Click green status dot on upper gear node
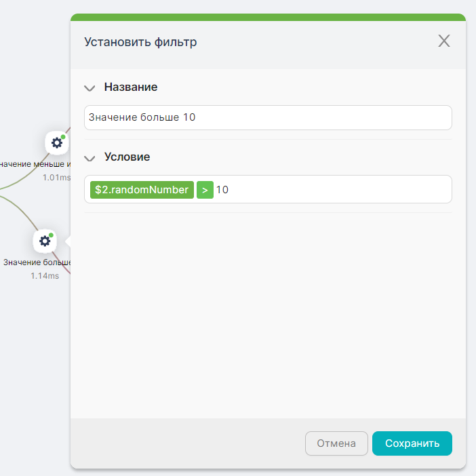Screen dimensions: 476x476 tap(63, 137)
